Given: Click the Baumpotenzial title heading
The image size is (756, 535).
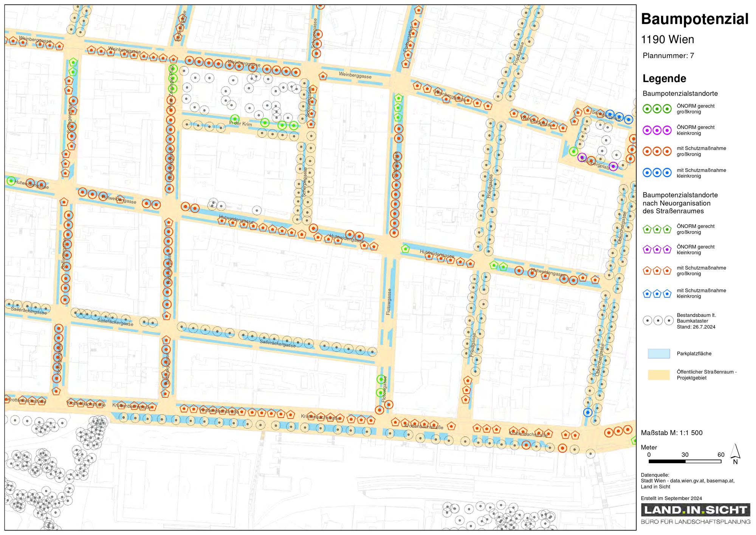Looking at the screenshot, I should click(x=695, y=19).
